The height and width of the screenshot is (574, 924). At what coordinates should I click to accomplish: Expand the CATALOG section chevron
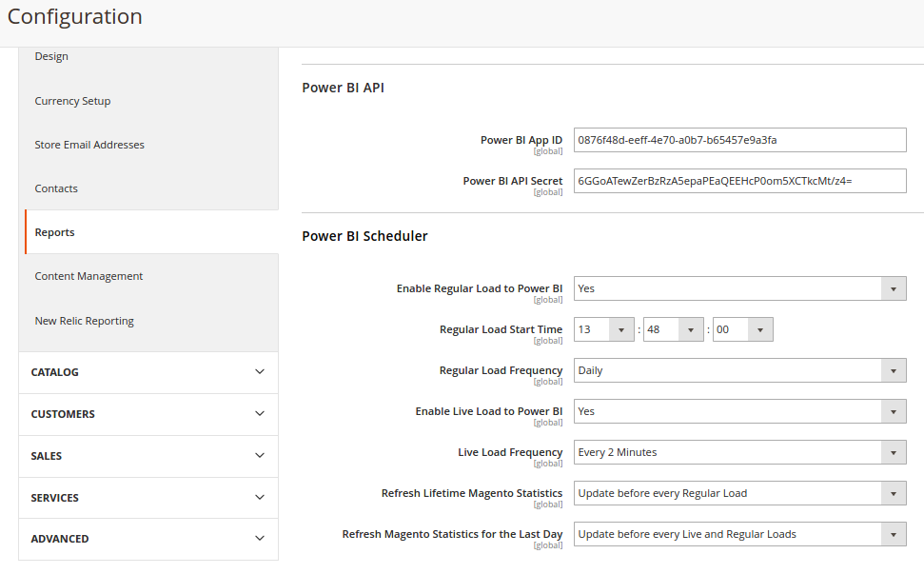259,372
